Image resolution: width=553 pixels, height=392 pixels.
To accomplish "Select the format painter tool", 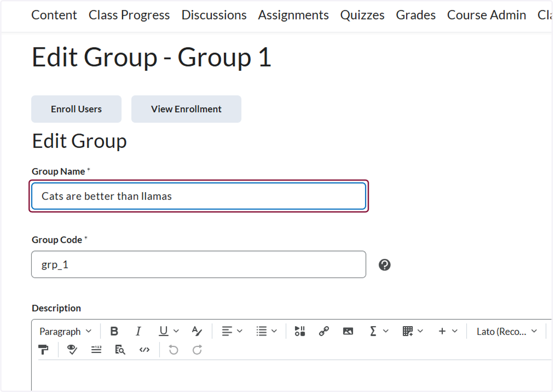I will [x=44, y=350].
